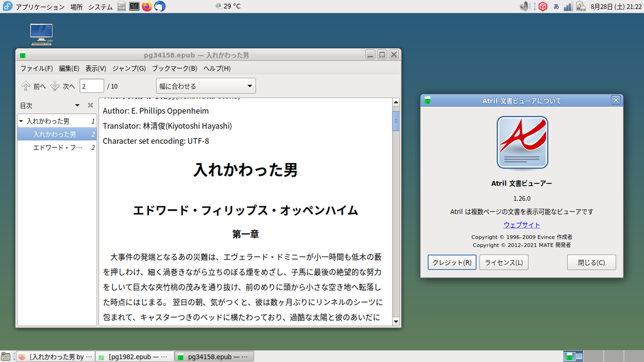Open the ヘルプ(H) menu

coord(217,68)
